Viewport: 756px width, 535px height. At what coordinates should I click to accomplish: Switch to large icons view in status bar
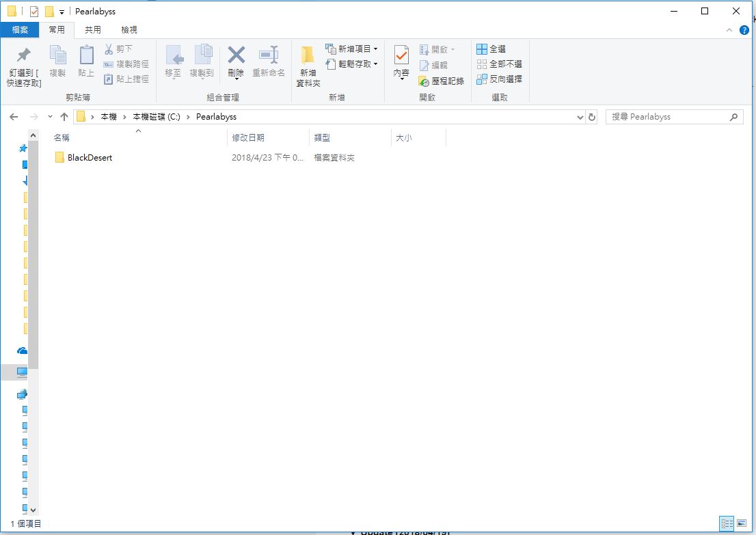742,523
